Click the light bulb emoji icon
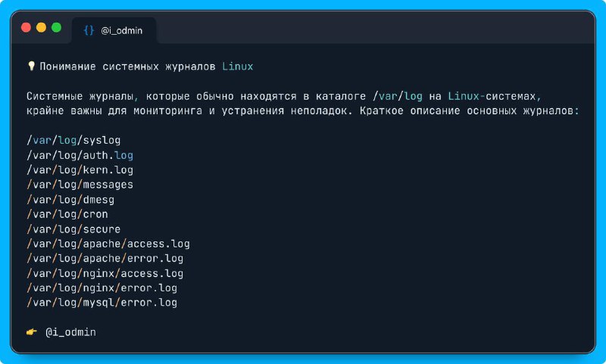The image size is (606, 364). coord(32,66)
